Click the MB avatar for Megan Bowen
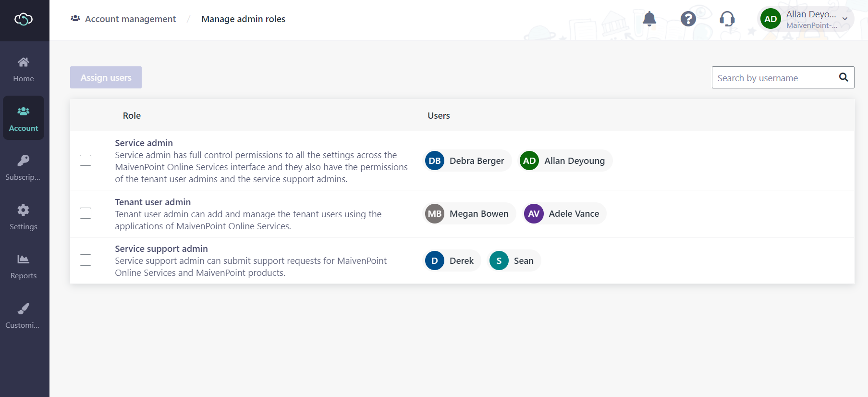The image size is (868, 397). 435,213
